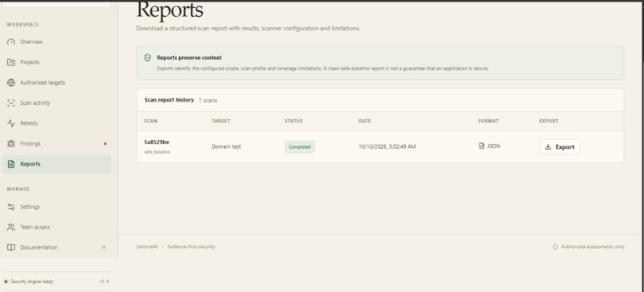Click the SCAN column header

point(150,122)
